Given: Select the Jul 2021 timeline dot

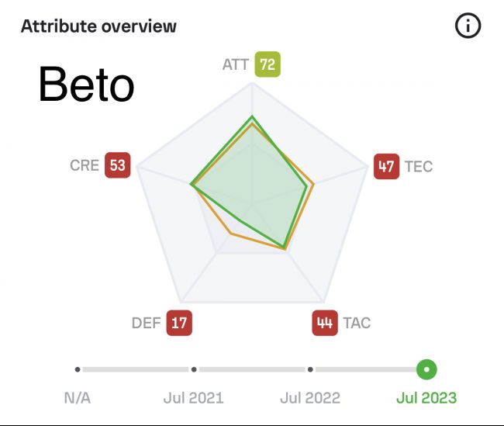Looking at the screenshot, I should [x=194, y=369].
